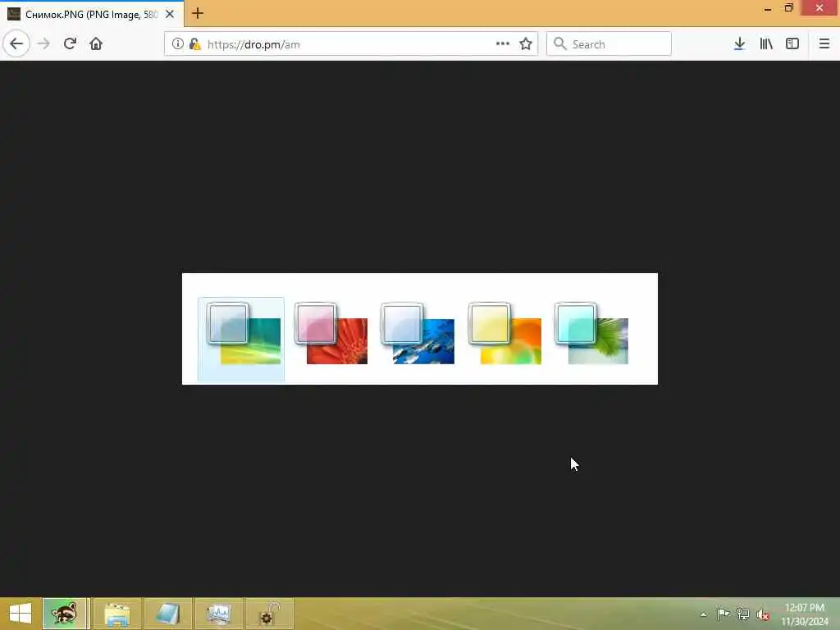Screen dimensions: 840x630
Task: Focus the Search field
Action: pyautogui.click(x=609, y=44)
